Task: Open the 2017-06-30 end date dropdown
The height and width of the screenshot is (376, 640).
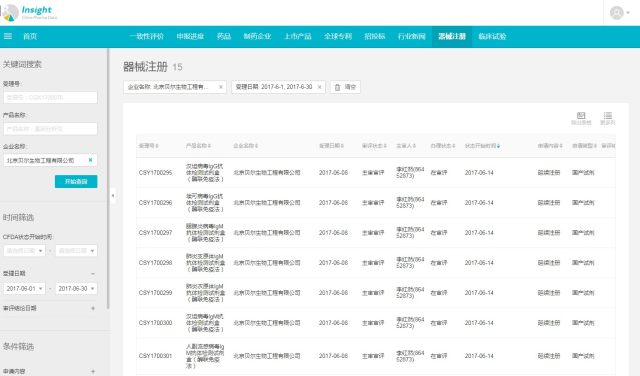Action: [x=76, y=288]
